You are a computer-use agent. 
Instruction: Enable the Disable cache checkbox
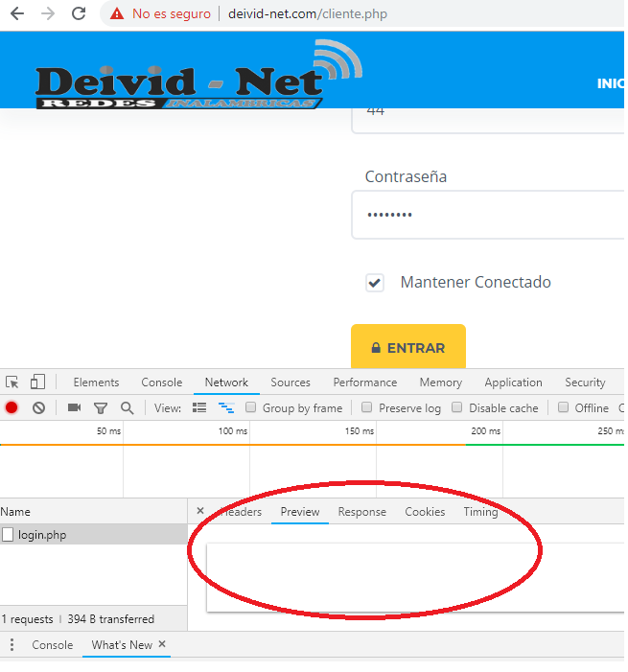[x=457, y=407]
